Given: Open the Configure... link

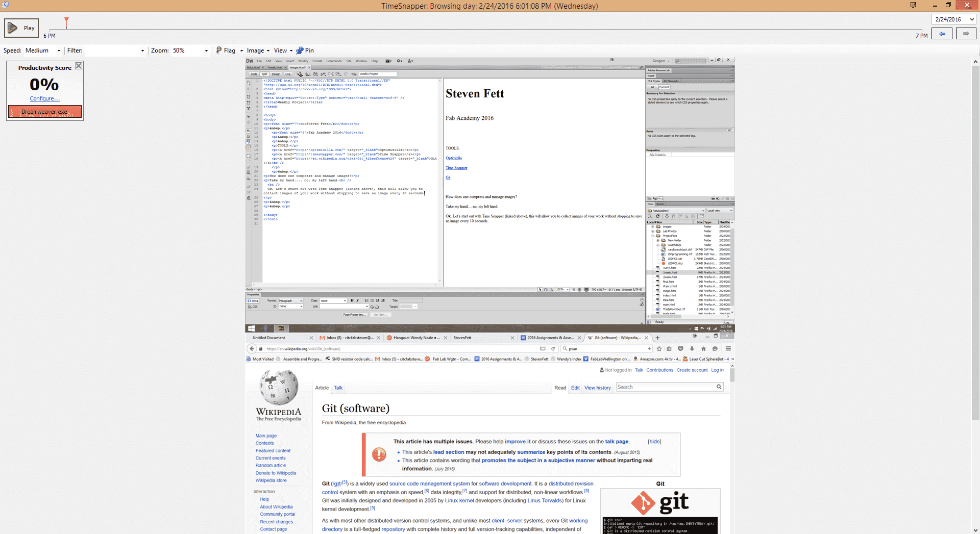Looking at the screenshot, I should click(x=44, y=98).
